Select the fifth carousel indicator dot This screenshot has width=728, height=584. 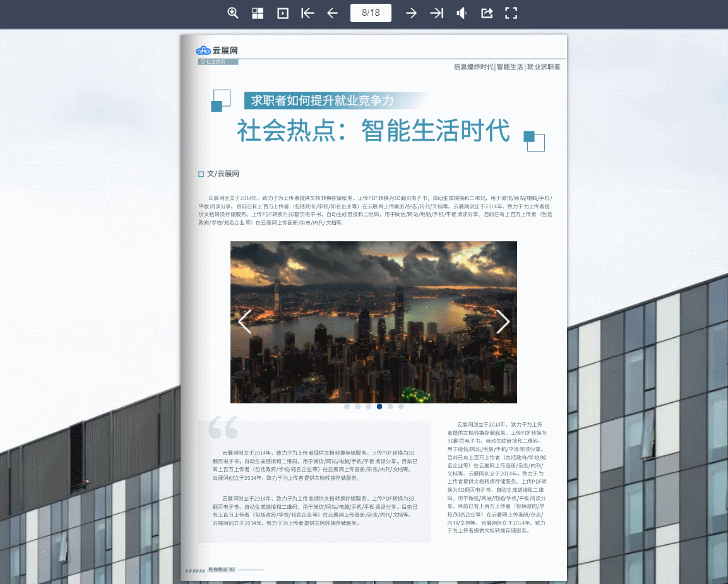pyautogui.click(x=390, y=407)
